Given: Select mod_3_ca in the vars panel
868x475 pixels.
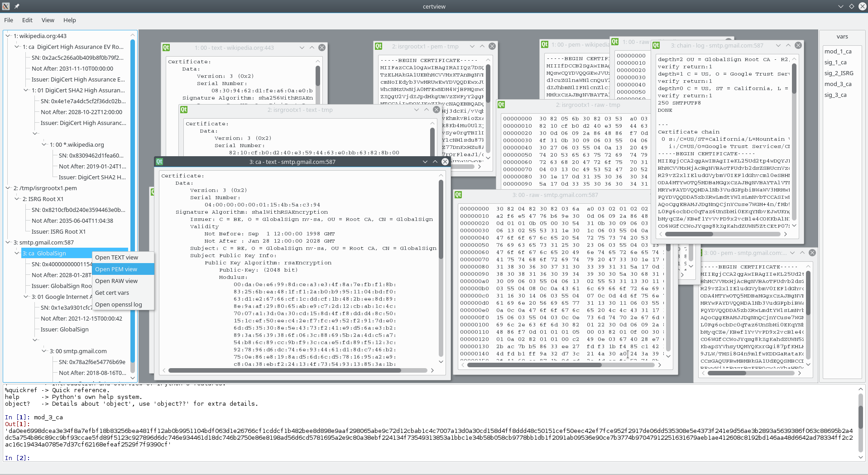Looking at the screenshot, I should 838,84.
